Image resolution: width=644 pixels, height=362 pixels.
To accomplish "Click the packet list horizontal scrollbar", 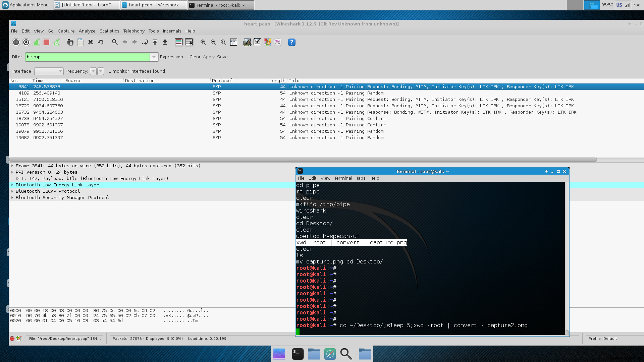I will coord(302,160).
